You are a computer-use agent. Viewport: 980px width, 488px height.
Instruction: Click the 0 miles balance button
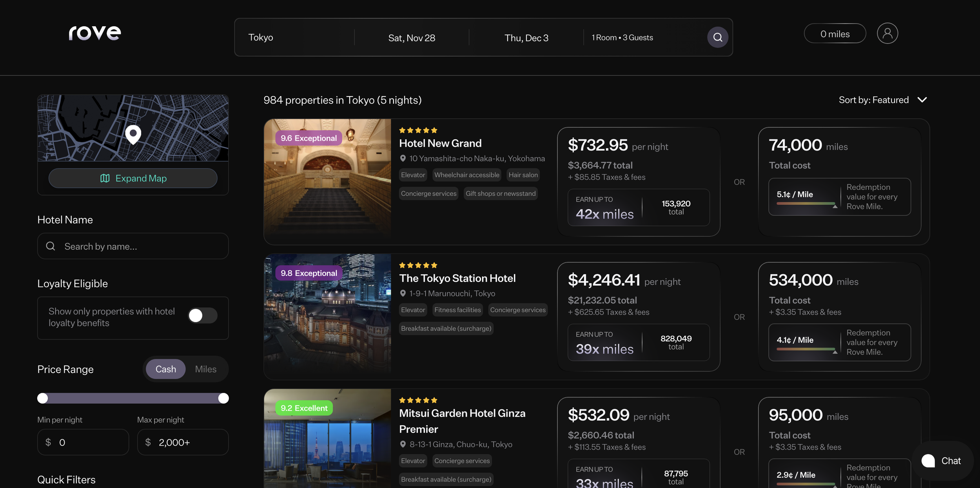tap(835, 34)
